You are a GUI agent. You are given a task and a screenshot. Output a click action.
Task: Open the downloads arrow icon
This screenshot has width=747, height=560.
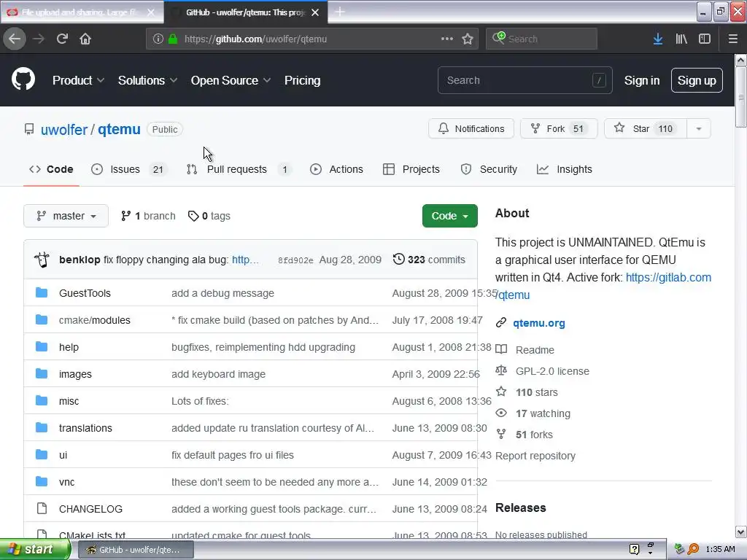click(x=658, y=39)
